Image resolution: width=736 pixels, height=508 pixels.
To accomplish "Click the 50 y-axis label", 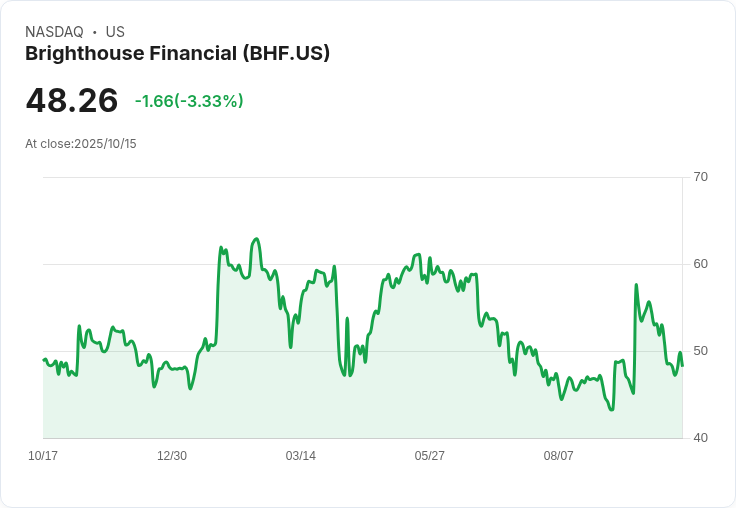I will (700, 351).
